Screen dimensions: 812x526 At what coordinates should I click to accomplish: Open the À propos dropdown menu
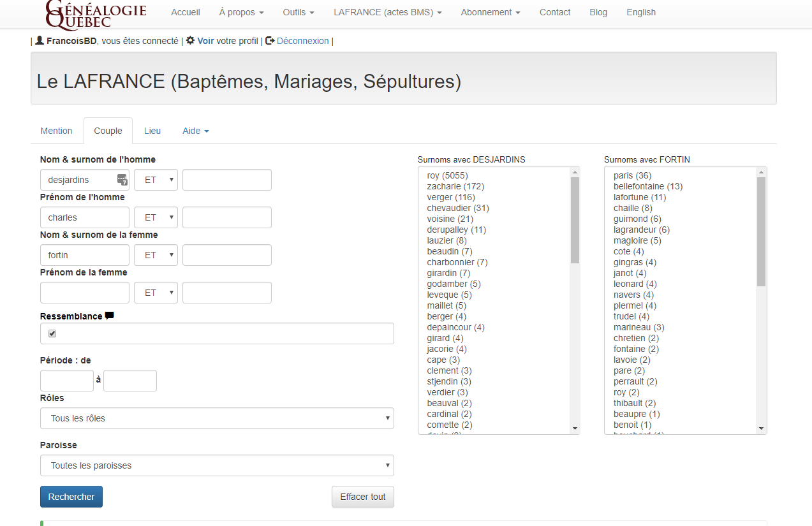[x=241, y=12]
